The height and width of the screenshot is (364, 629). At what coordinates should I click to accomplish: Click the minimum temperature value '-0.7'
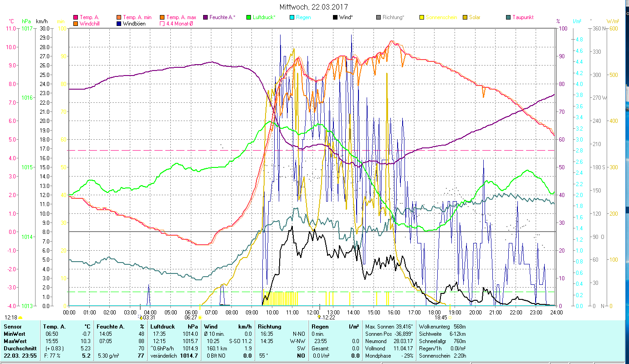tap(87, 334)
